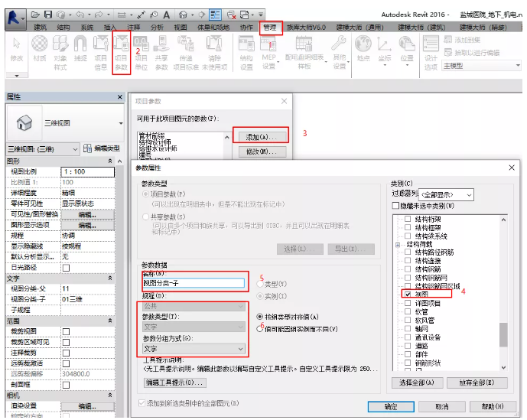This screenshot has height=420, width=527.
Task: Uncheck the 视图 category checkbox
Action: pos(408,295)
